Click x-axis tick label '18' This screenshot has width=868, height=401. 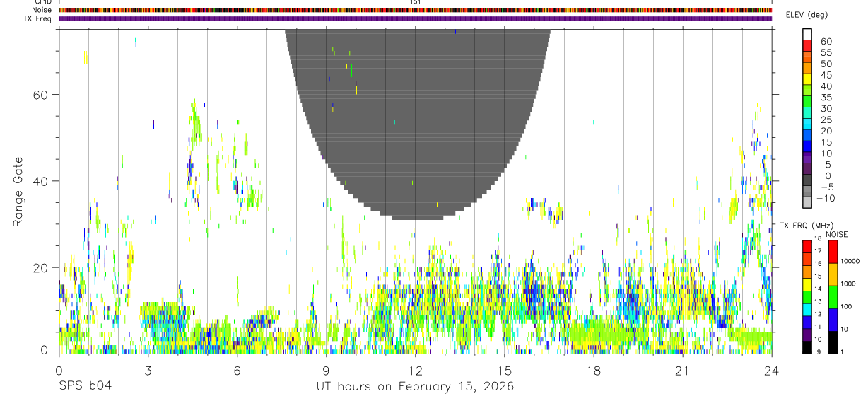click(x=593, y=371)
